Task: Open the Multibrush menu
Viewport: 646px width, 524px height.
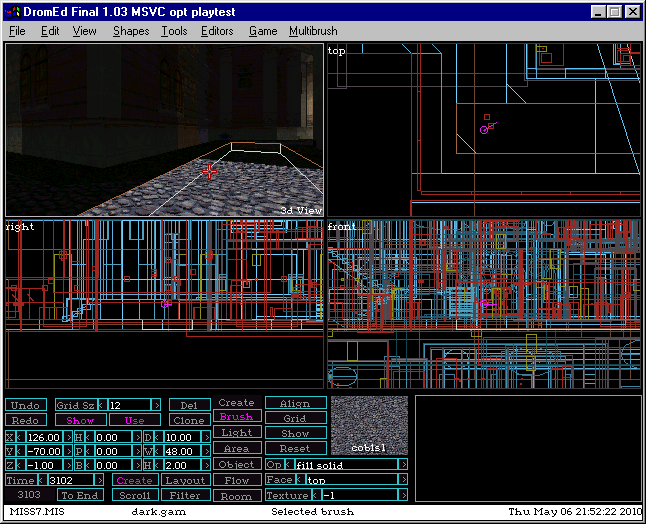Action: pyautogui.click(x=313, y=31)
